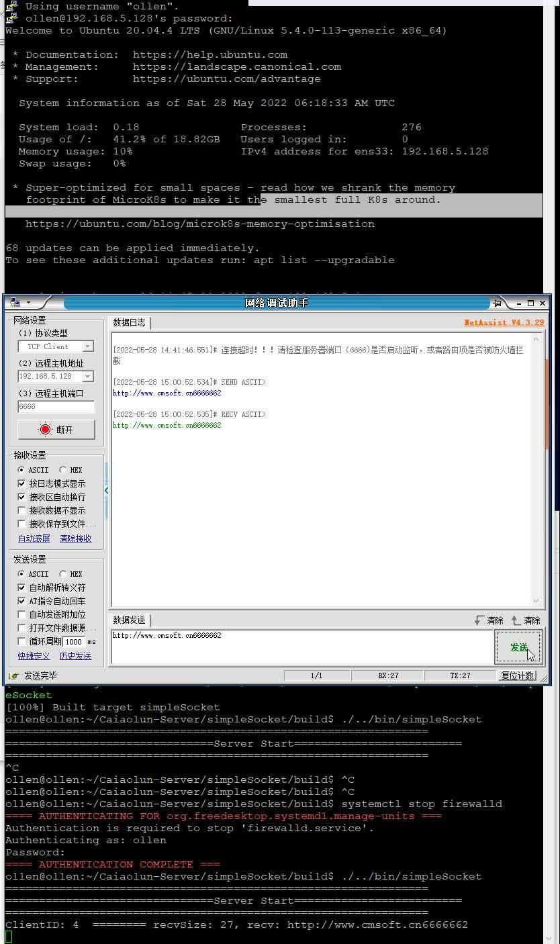This screenshot has height=944, width=560.
Task: Toggle 自动解析转义符 checkbox
Action: [x=21, y=587]
